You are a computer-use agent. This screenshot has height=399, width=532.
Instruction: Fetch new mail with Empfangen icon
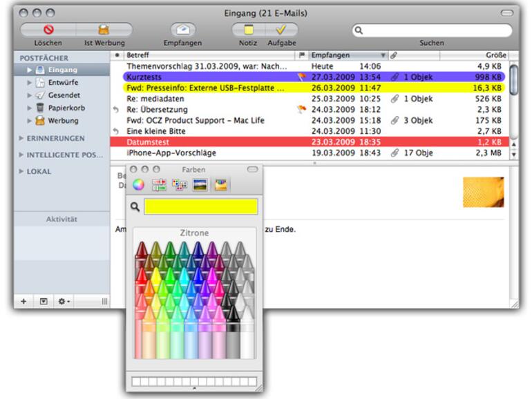[x=182, y=30]
